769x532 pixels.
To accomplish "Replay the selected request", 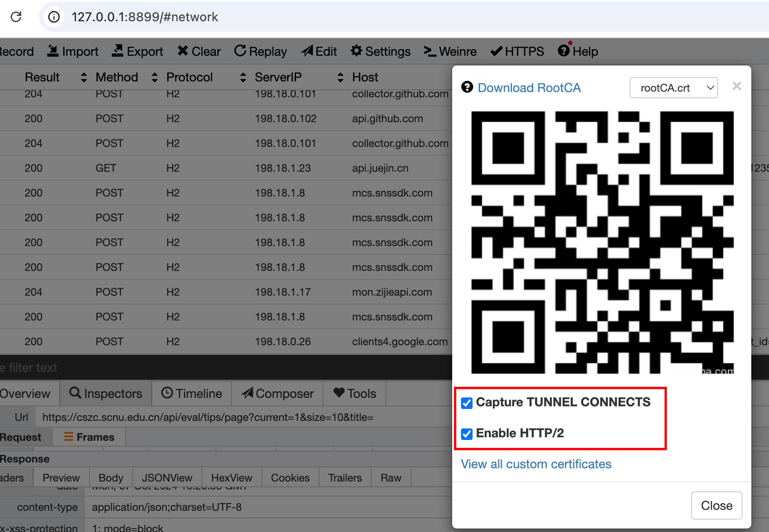I will [x=260, y=51].
